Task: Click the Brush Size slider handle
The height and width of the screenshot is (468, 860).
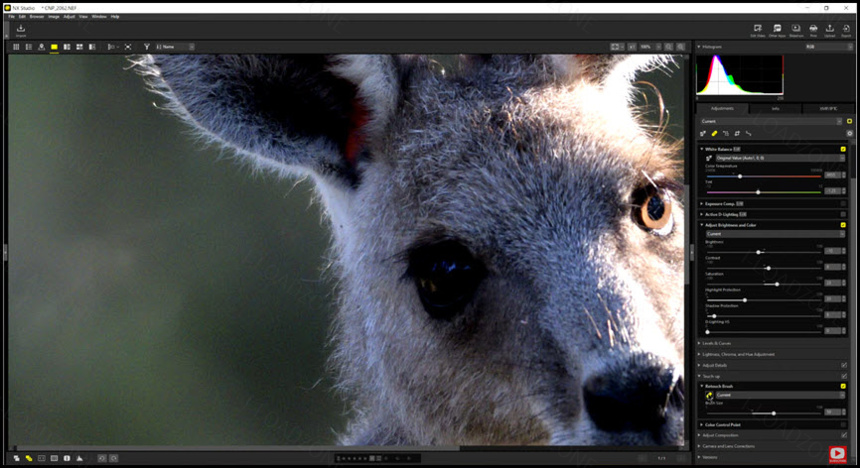Action: [773, 413]
